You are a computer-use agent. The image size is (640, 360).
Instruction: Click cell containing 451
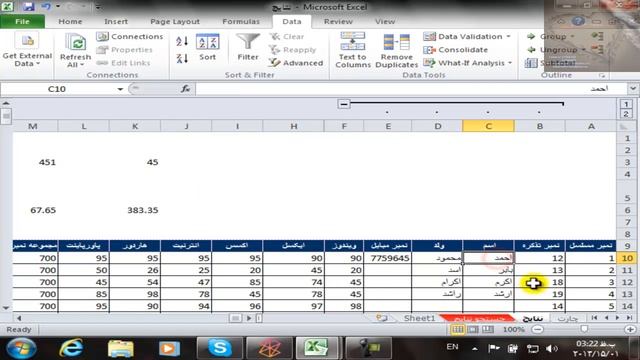click(35, 162)
